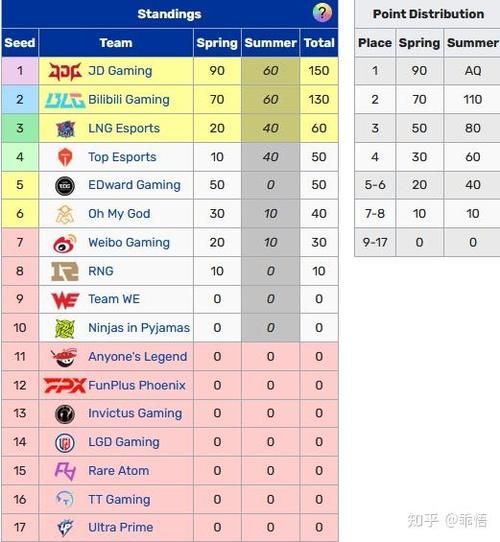This screenshot has width=500, height=542.
Task: Click the purple seed 1 cell
Action: click(20, 71)
